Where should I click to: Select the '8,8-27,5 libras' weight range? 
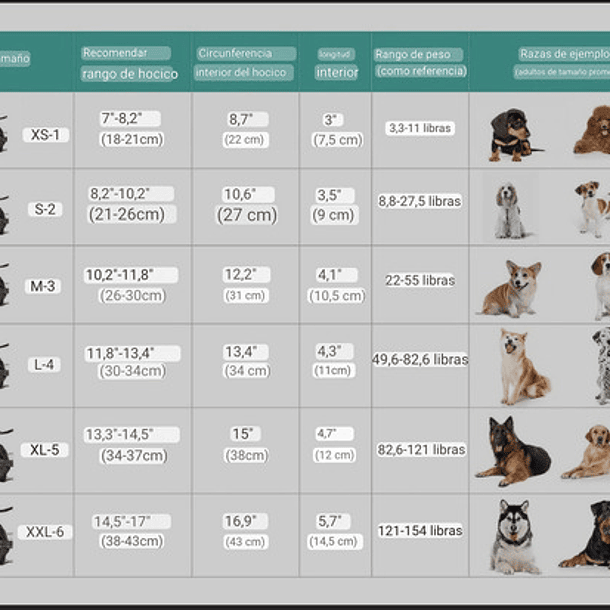tap(420, 201)
